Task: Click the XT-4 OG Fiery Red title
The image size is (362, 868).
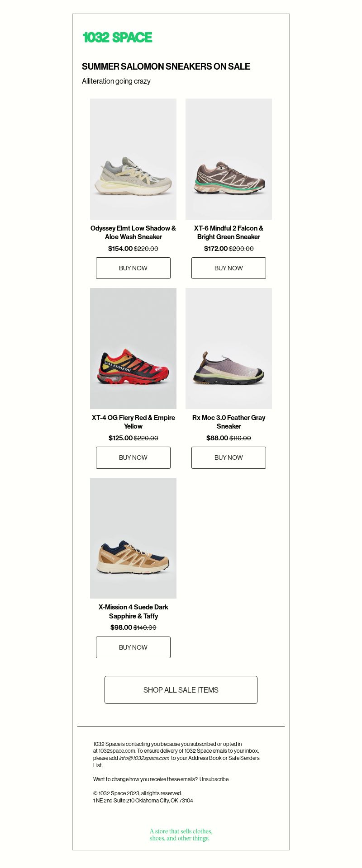Action: click(133, 422)
